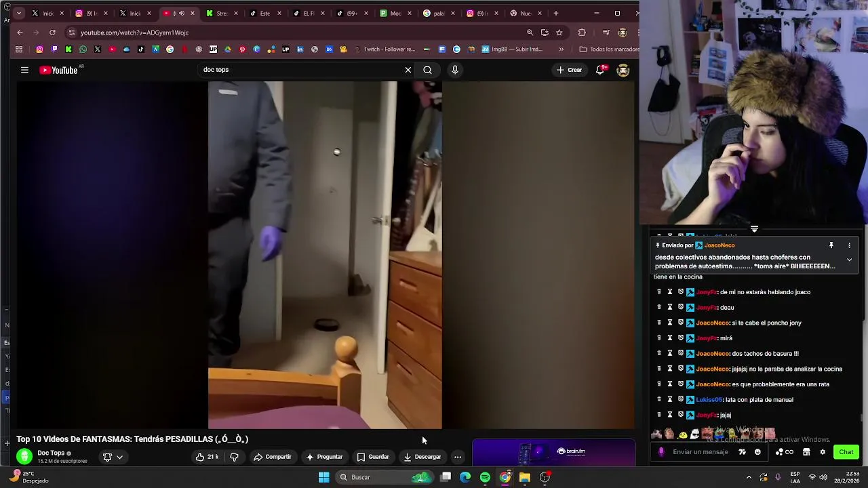Viewport: 868px width, 488px height.
Task: Open YouTube notifications bell
Action: click(600, 70)
